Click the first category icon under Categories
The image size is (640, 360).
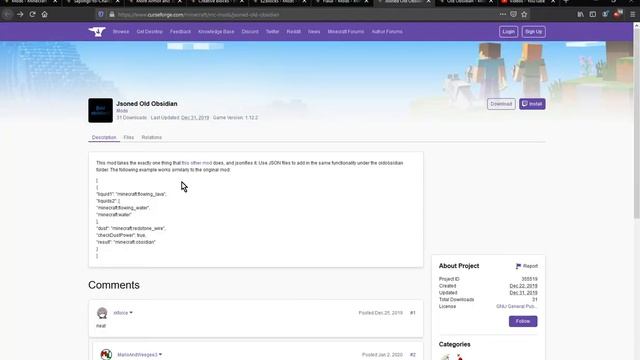445,357
